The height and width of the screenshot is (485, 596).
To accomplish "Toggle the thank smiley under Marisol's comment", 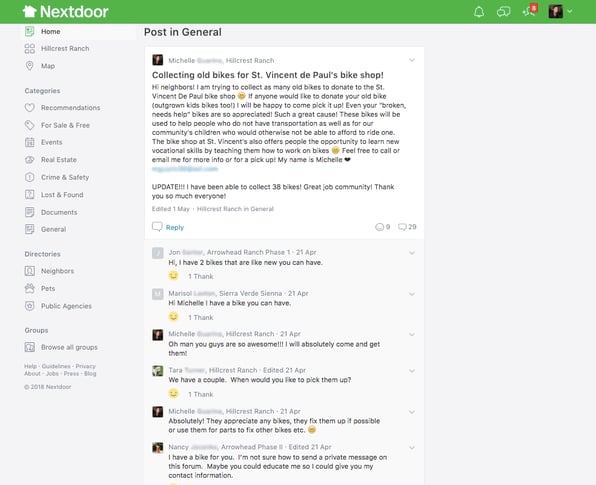I will click(173, 317).
